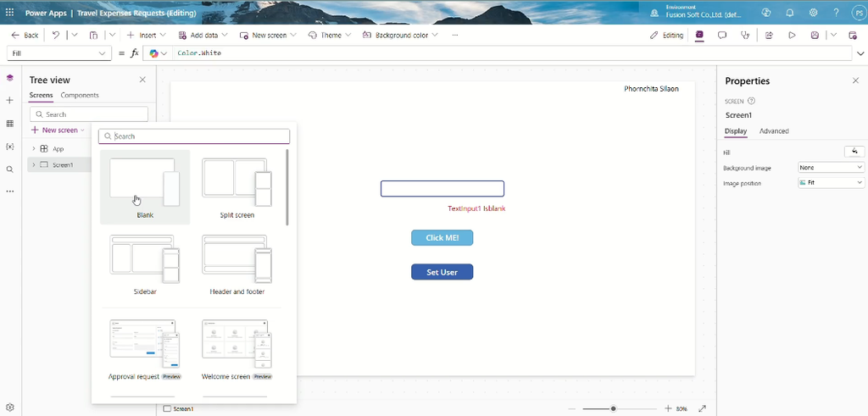This screenshot has height=416, width=868.
Task: Open the Help question mark icon
Action: tap(837, 12)
